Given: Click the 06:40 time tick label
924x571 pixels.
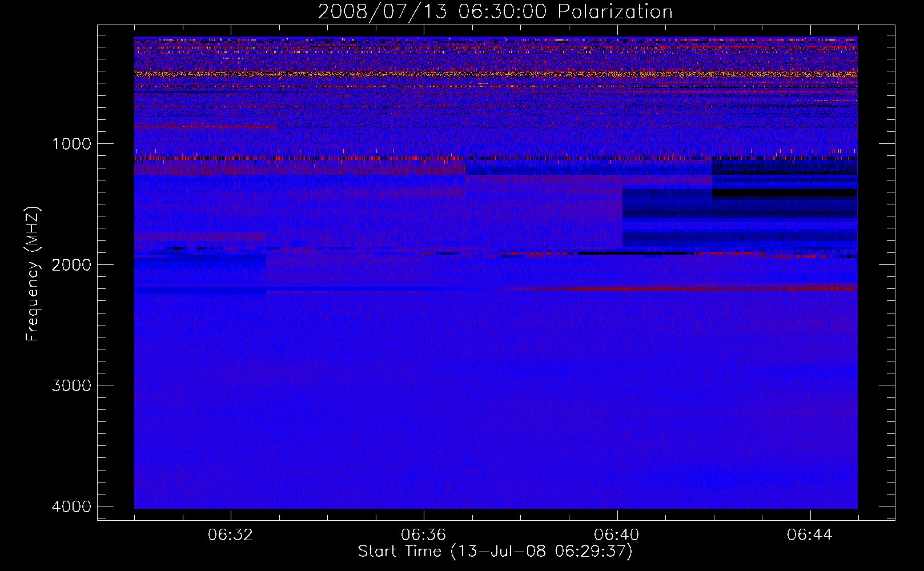Looking at the screenshot, I should click(617, 535).
